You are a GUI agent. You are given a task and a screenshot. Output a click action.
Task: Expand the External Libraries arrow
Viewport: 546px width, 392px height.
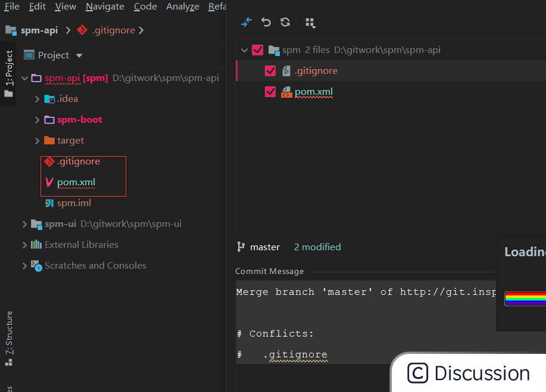pos(24,245)
